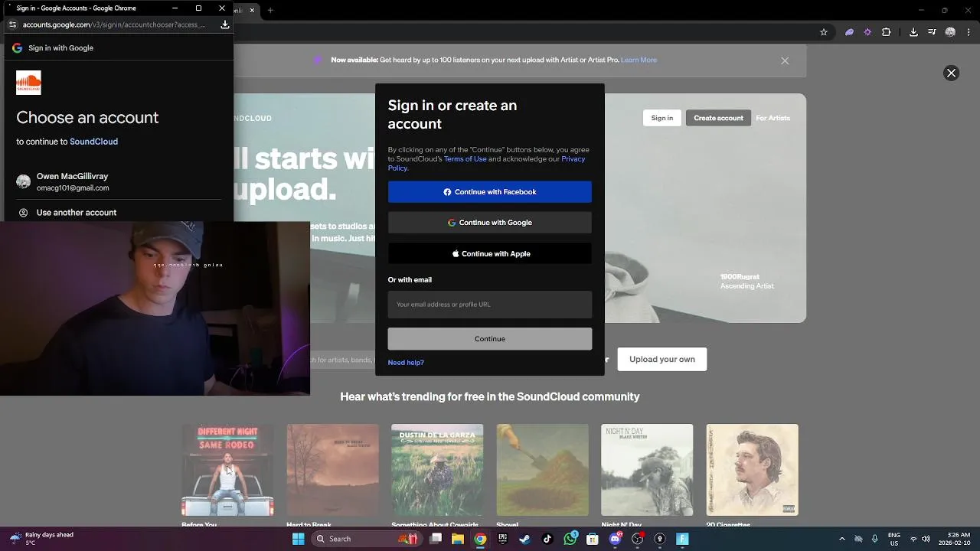Click the microphone tray icon
The height and width of the screenshot is (551, 980).
(x=874, y=539)
